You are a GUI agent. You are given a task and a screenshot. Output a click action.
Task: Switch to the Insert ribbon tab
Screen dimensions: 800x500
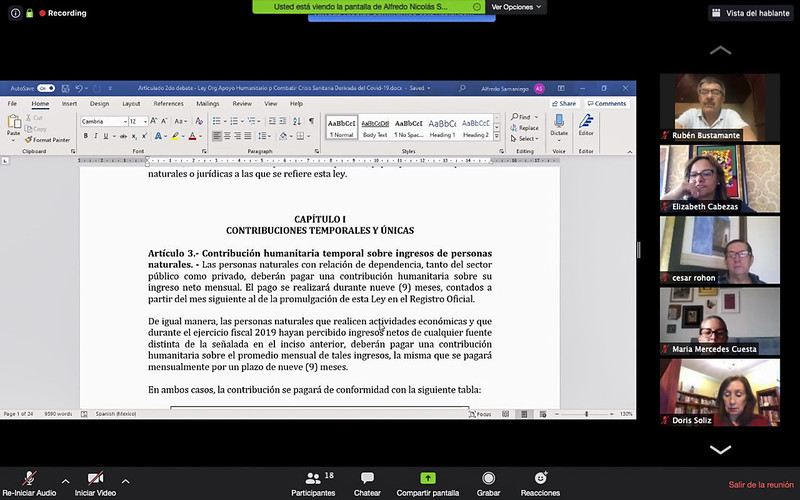[69, 104]
